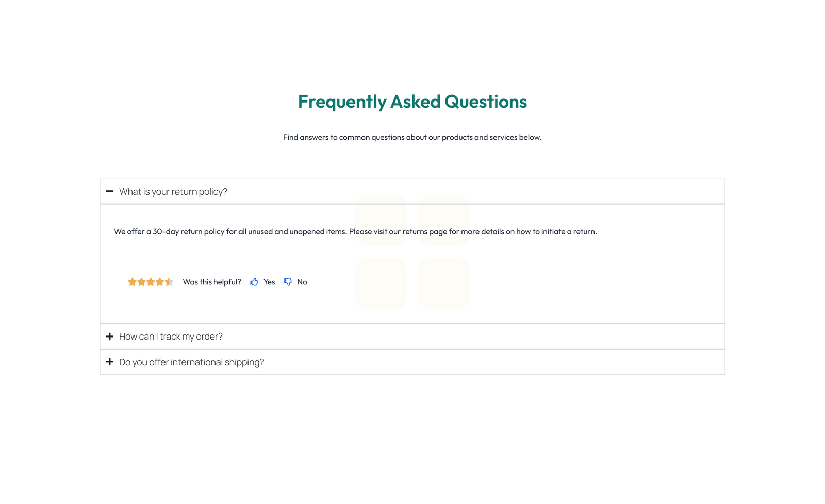Select the fourth rating star
825x504 pixels.
[x=160, y=282]
